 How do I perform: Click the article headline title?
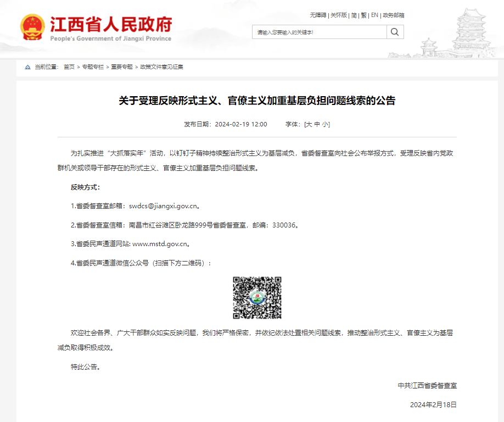pyautogui.click(x=257, y=101)
